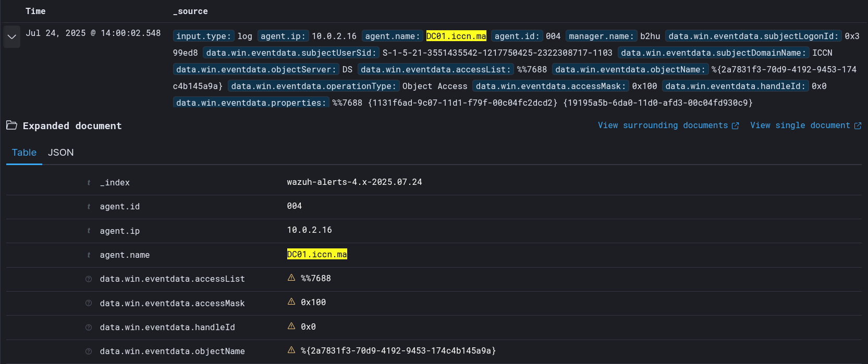This screenshot has height=364, width=868.
Task: Click the warning icon next to %%7688
Action: click(291, 278)
